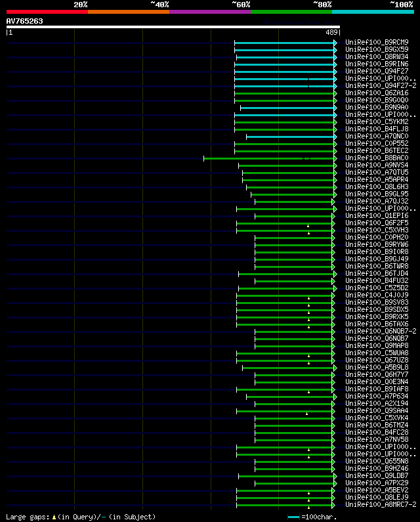Viewport: 420px width, 522px height.
Task: Click the UniRef100_A5APR4 label
Action: click(x=377, y=179)
